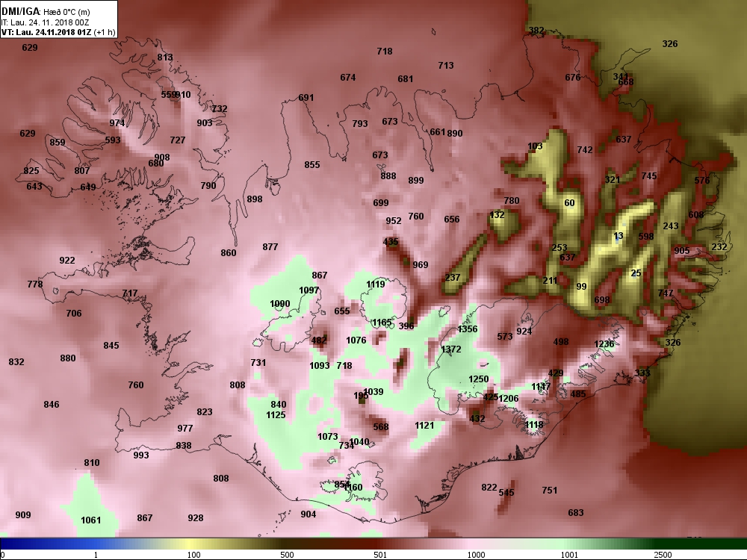
Task: Click the map value 898
Action: pyautogui.click(x=255, y=199)
